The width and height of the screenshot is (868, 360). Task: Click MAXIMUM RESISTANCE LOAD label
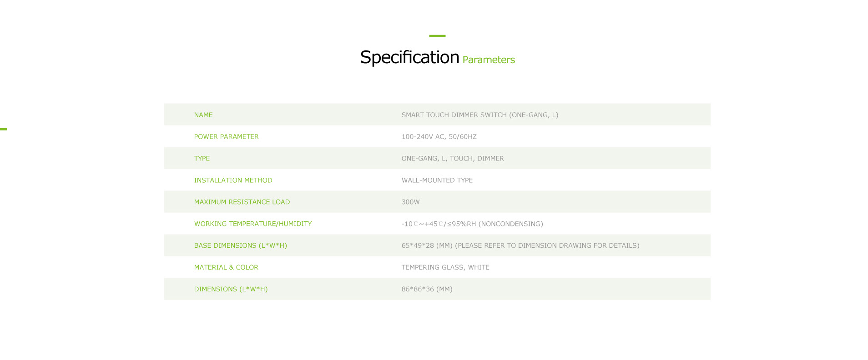point(242,202)
